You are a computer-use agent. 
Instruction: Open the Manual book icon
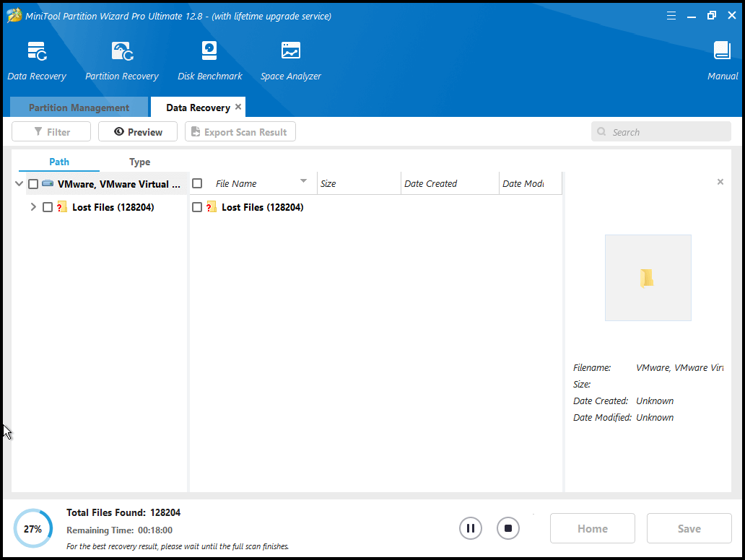pyautogui.click(x=722, y=51)
